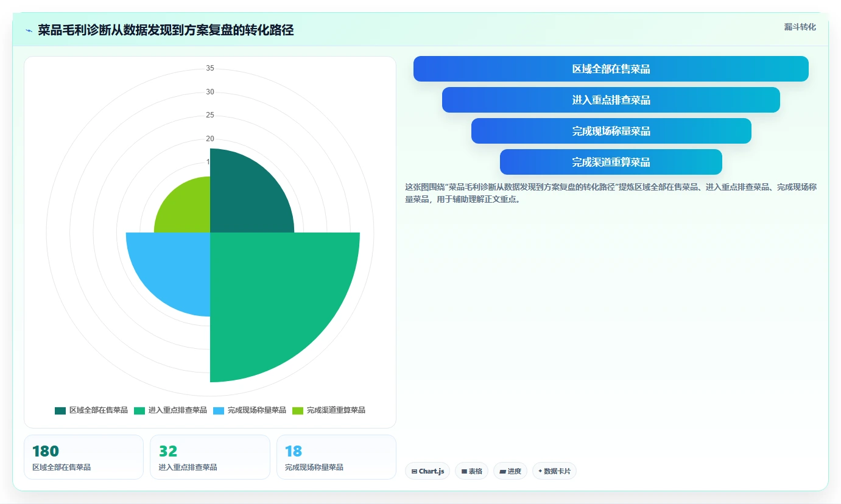Screen dimensions: 841x504
Task: Toggle the 区域全部在售菜品 legend swatch
Action: pos(60,410)
